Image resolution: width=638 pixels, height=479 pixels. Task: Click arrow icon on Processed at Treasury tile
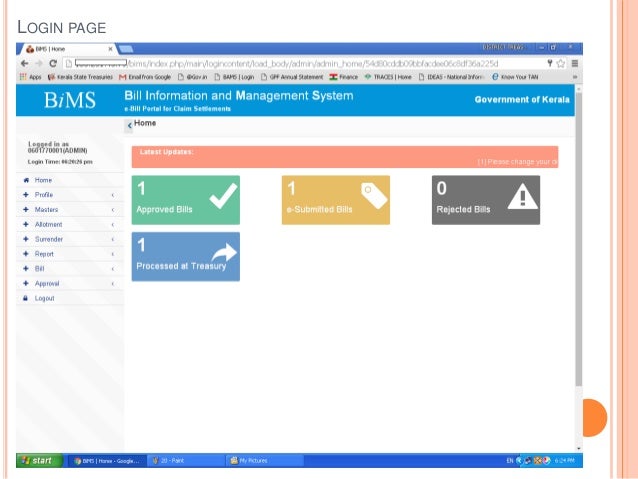coord(224,252)
